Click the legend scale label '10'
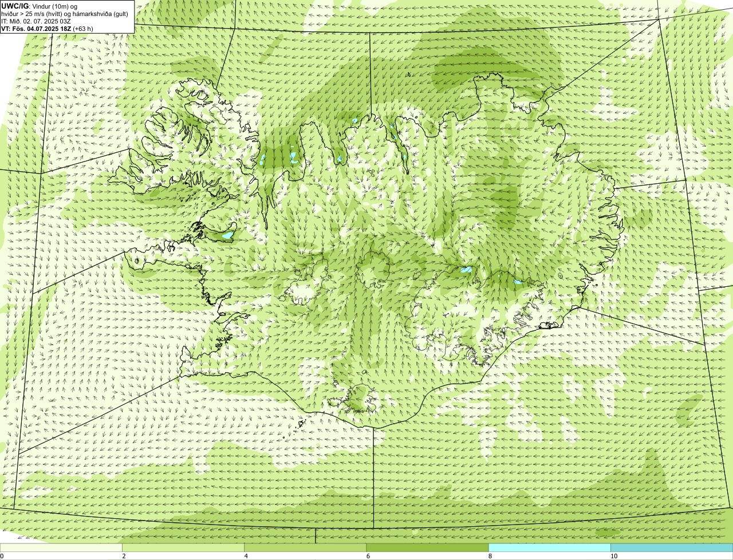The width and height of the screenshot is (733, 560). (x=614, y=556)
